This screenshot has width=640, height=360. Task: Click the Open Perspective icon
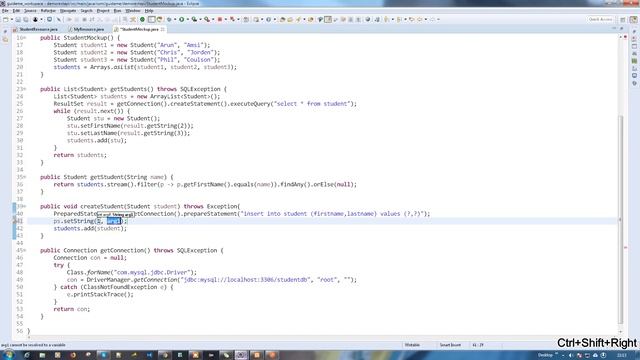(623, 19)
